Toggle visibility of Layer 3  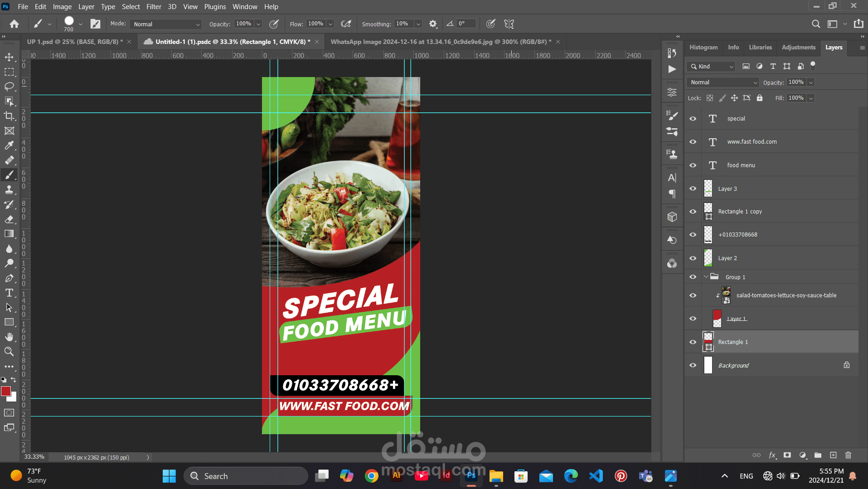point(693,189)
